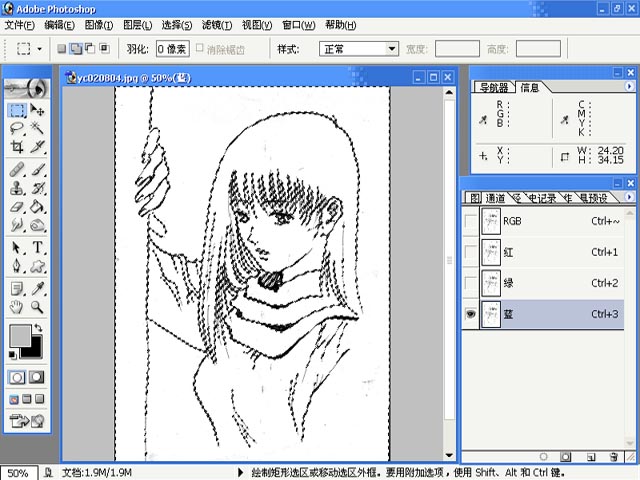Select the Lasso tool
The image size is (640, 480).
pyautogui.click(x=17, y=129)
